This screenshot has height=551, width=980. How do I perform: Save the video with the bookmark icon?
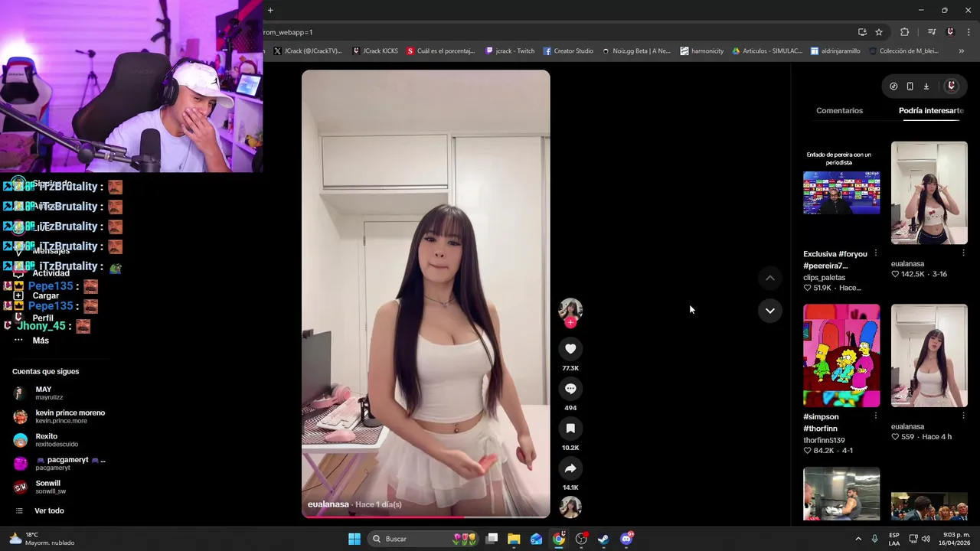570,429
